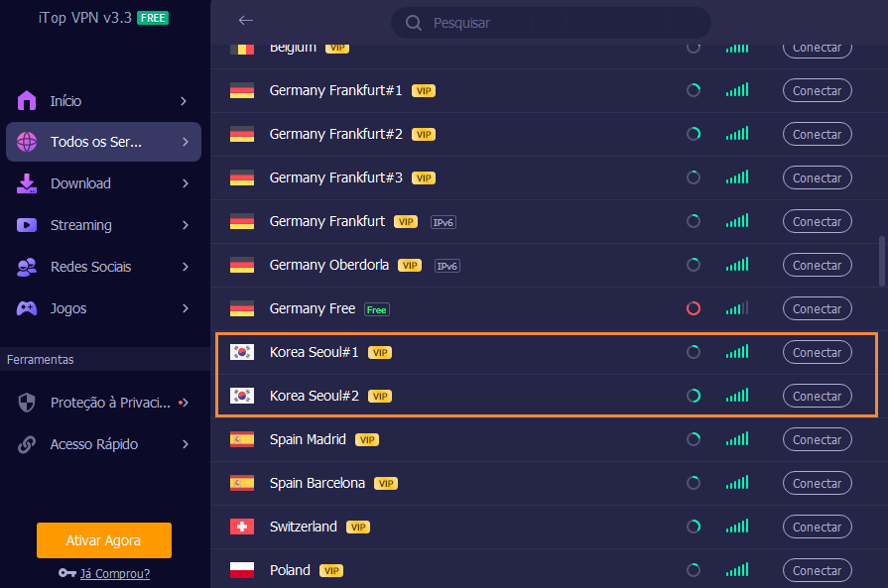Screen dimensions: 888x588
Task: Click the globe icon for Todos os Servidores
Action: (x=27, y=142)
